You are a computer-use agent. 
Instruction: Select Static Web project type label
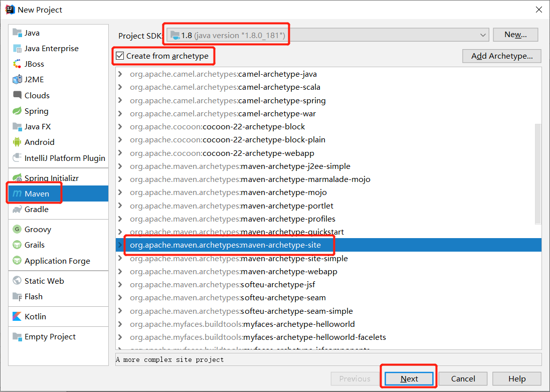[44, 281]
